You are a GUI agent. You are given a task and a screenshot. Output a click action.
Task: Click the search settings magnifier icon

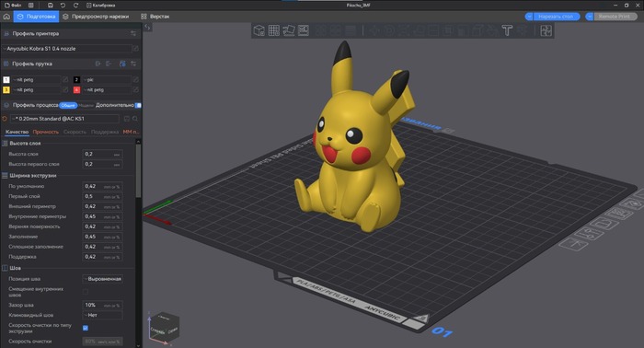[135, 119]
